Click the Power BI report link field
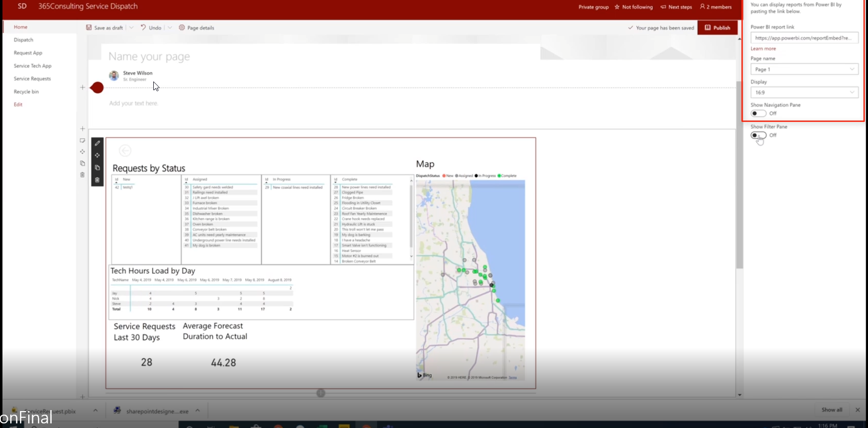The width and height of the screenshot is (868, 428). click(804, 38)
